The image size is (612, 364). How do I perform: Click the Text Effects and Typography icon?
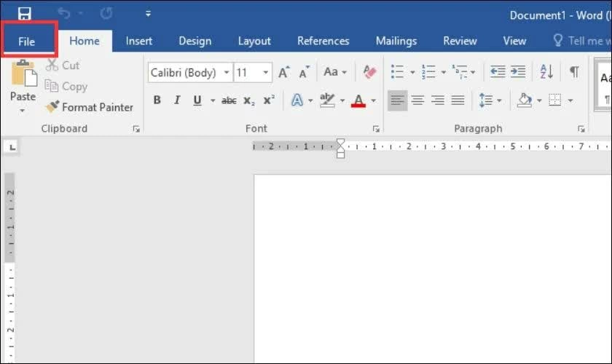pyautogui.click(x=297, y=100)
